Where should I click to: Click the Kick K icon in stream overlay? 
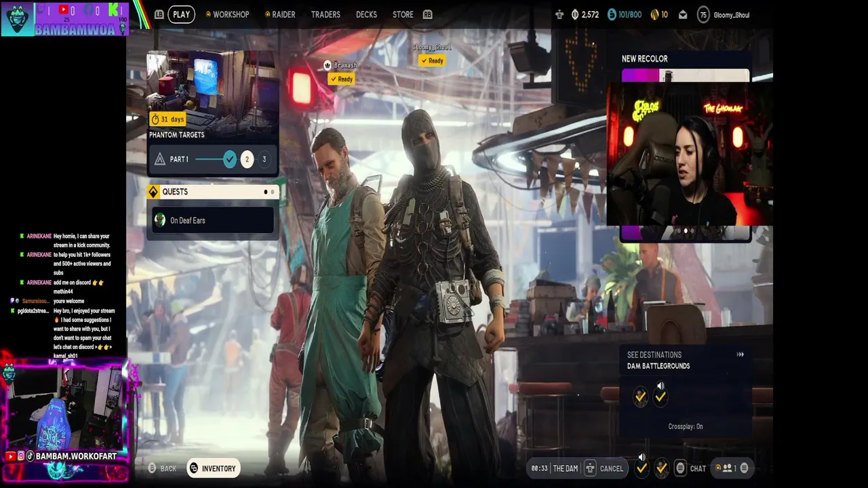click(x=113, y=10)
